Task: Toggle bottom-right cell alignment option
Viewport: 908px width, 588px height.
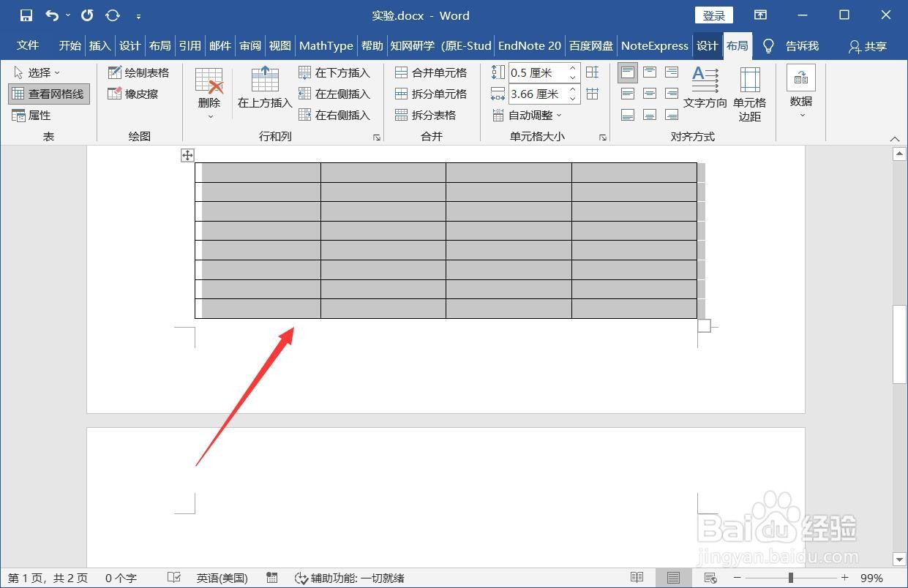Action: [x=671, y=115]
